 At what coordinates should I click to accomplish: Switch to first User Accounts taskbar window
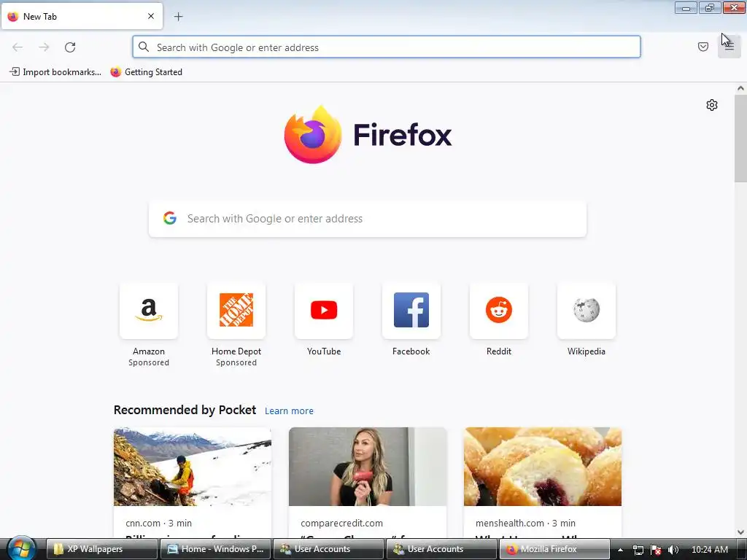pos(328,549)
